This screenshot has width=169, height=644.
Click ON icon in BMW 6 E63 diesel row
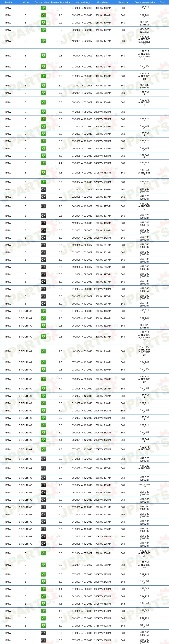pos(43,633)
